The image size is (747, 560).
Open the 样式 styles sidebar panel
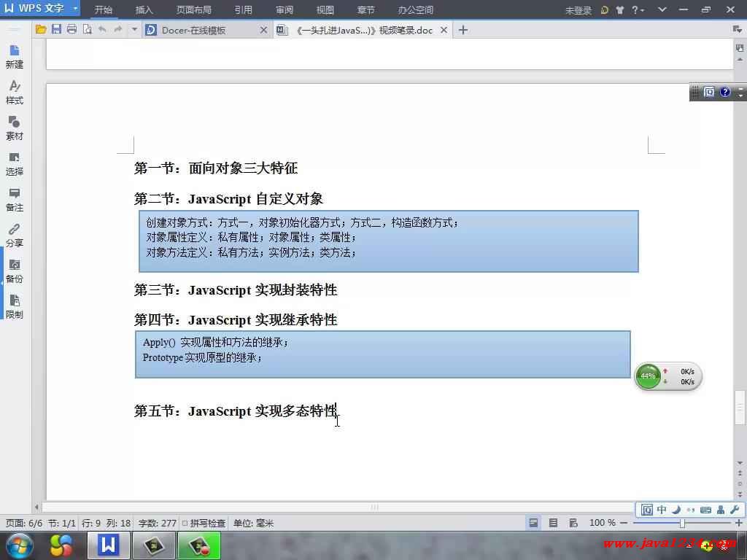point(15,93)
